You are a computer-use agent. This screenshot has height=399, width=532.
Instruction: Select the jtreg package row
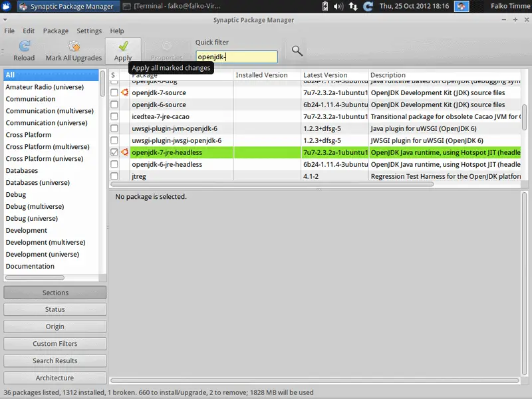tap(315, 176)
